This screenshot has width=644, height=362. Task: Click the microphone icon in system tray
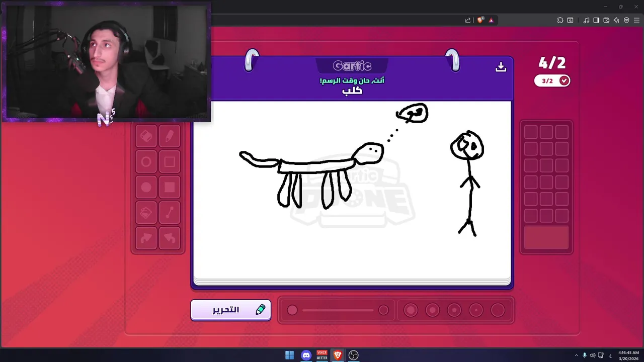(x=585, y=355)
